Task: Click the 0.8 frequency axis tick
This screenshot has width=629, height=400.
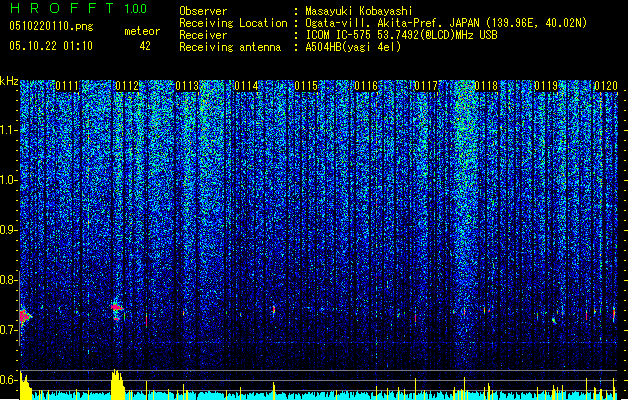Action: point(9,280)
